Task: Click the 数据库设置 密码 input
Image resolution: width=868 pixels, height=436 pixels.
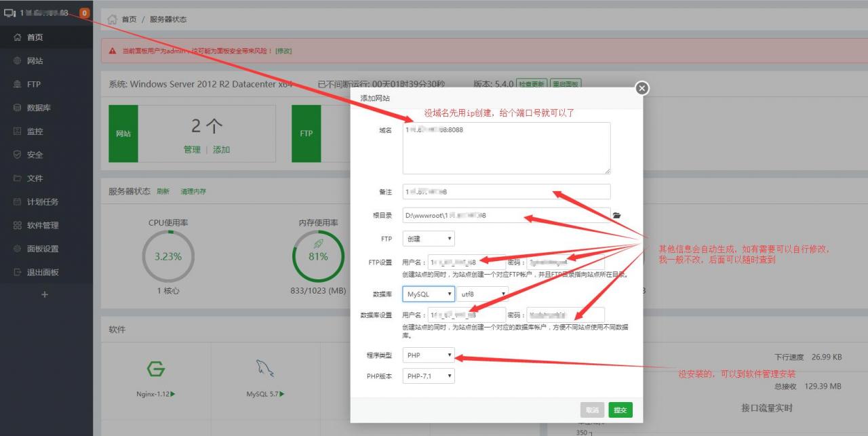Action: point(566,315)
